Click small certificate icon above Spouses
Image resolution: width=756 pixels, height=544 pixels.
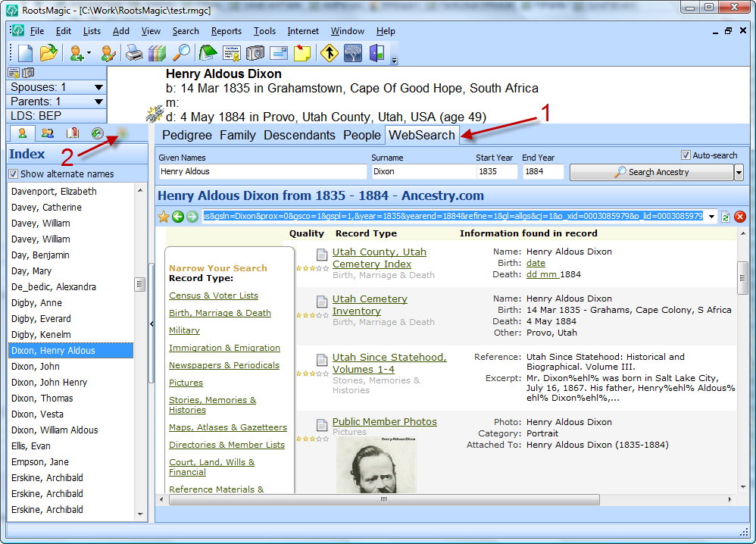click(14, 73)
